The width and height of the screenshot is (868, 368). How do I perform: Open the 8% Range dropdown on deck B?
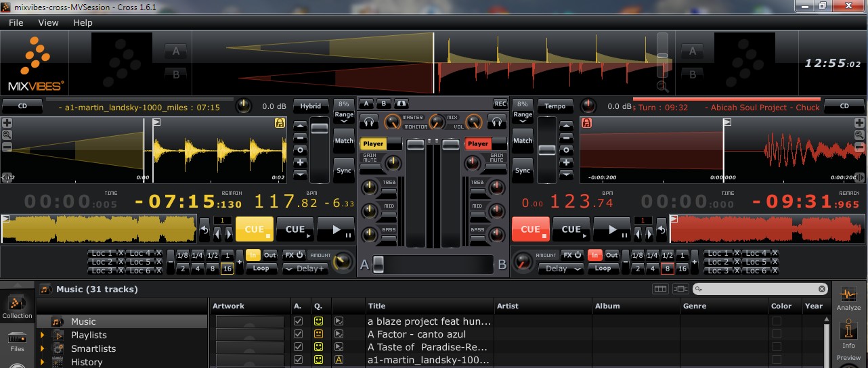coord(523,112)
